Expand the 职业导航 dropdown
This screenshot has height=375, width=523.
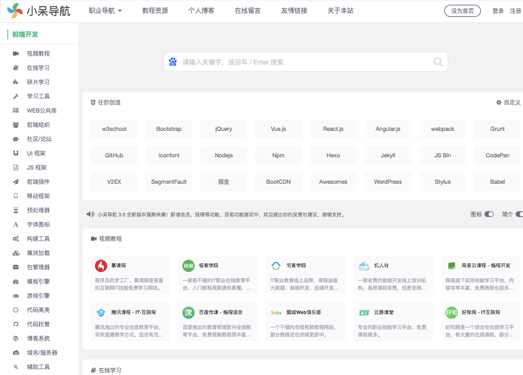pyautogui.click(x=105, y=11)
